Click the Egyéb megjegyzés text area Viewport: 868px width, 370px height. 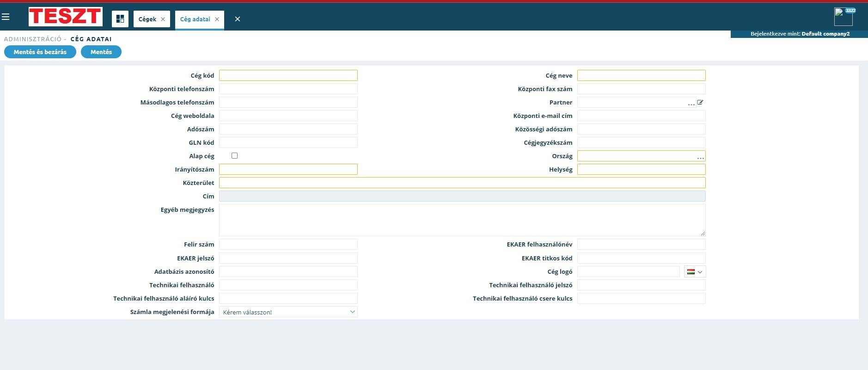(462, 220)
